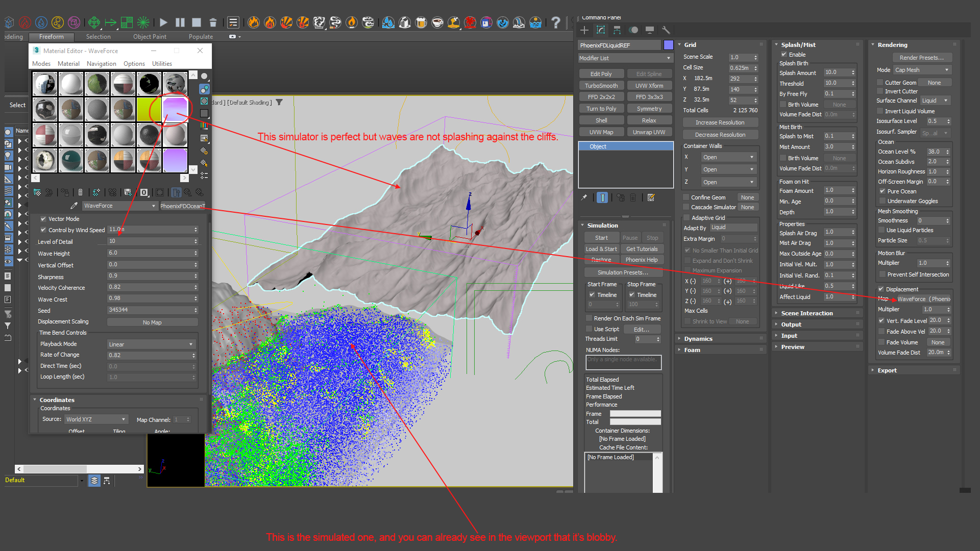
Task: Open the Utilities menu in Material Editor
Action: click(x=162, y=64)
